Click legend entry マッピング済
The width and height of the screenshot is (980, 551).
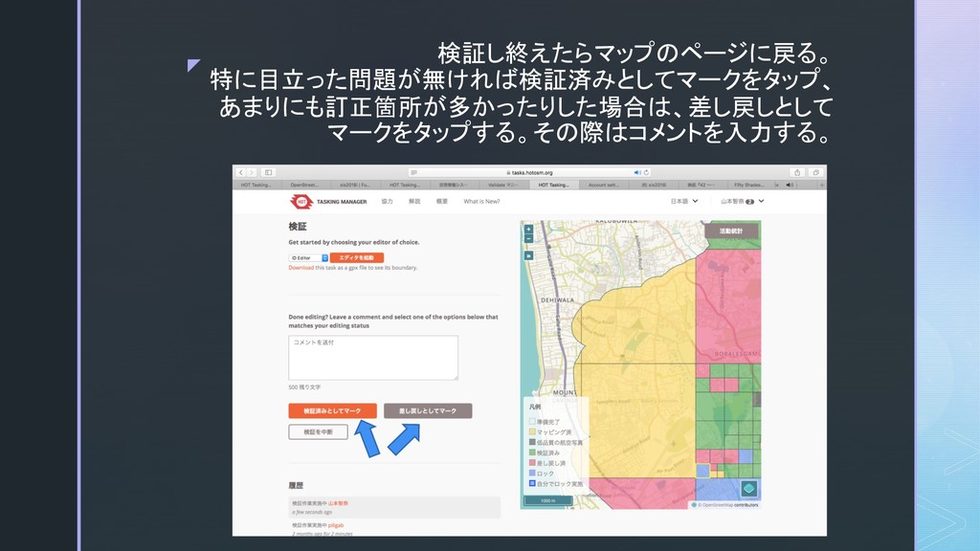coord(550,431)
